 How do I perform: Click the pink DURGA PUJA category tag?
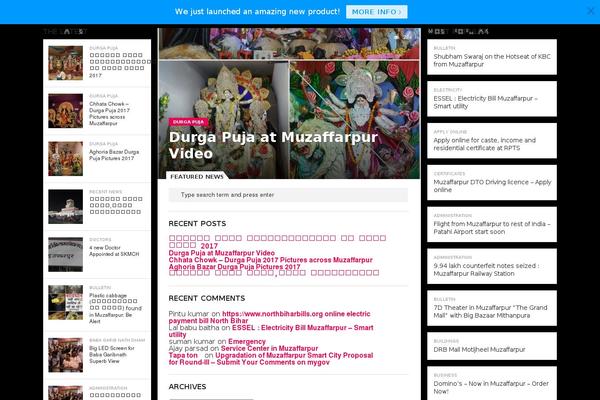(x=188, y=122)
